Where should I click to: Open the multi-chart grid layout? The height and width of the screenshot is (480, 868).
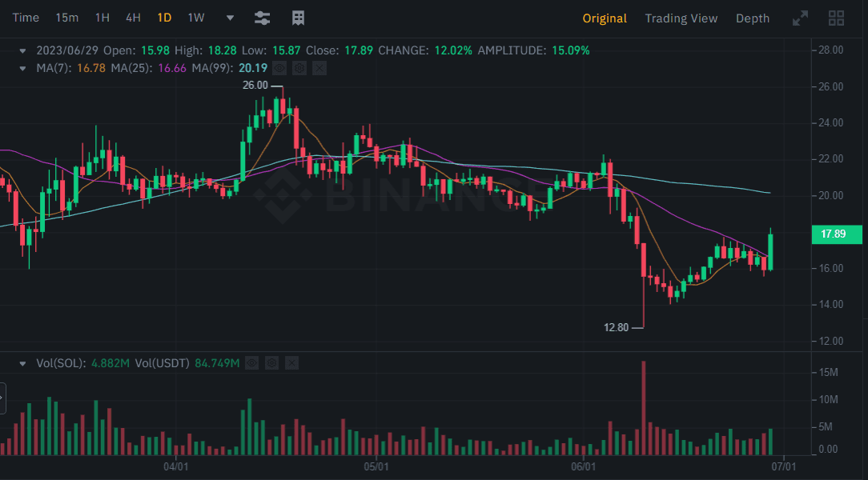pos(837,18)
